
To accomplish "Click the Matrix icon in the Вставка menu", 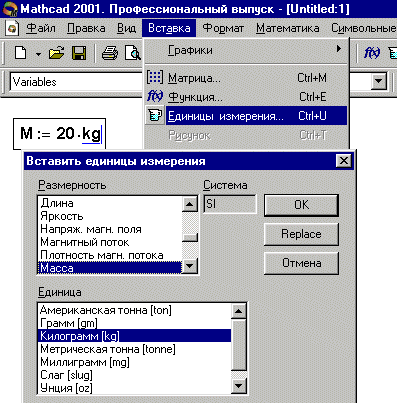I will pos(155,78).
